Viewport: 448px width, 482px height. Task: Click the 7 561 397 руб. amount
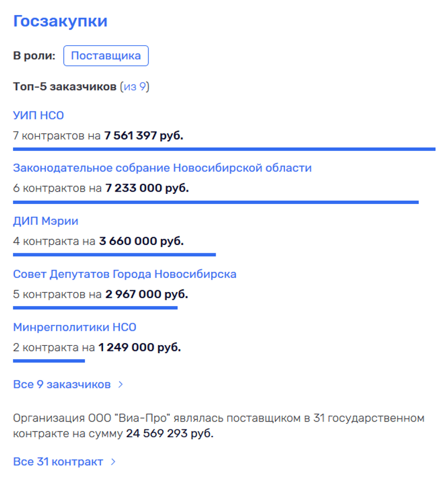point(143,135)
